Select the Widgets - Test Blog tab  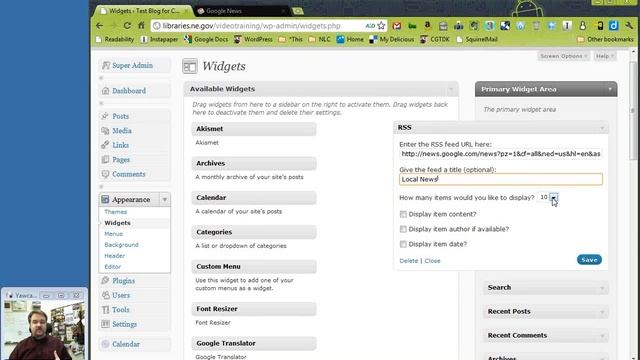pos(144,11)
